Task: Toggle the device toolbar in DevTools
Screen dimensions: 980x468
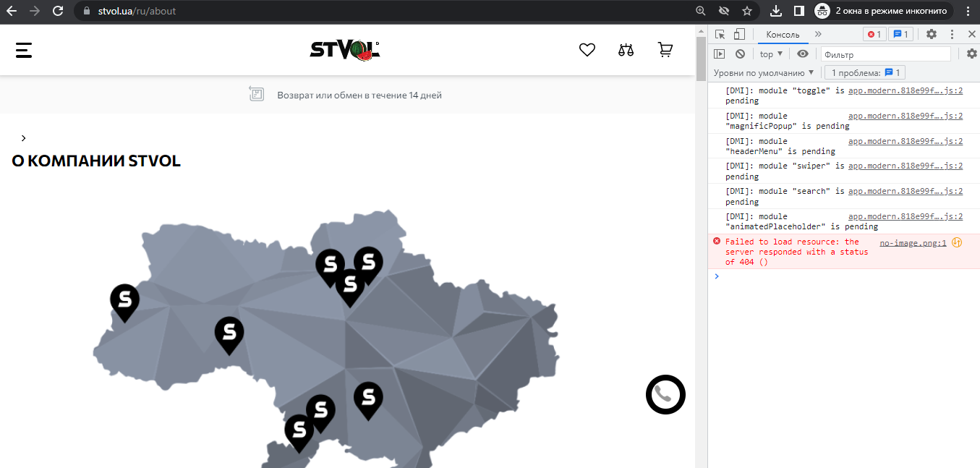Action: click(x=739, y=34)
